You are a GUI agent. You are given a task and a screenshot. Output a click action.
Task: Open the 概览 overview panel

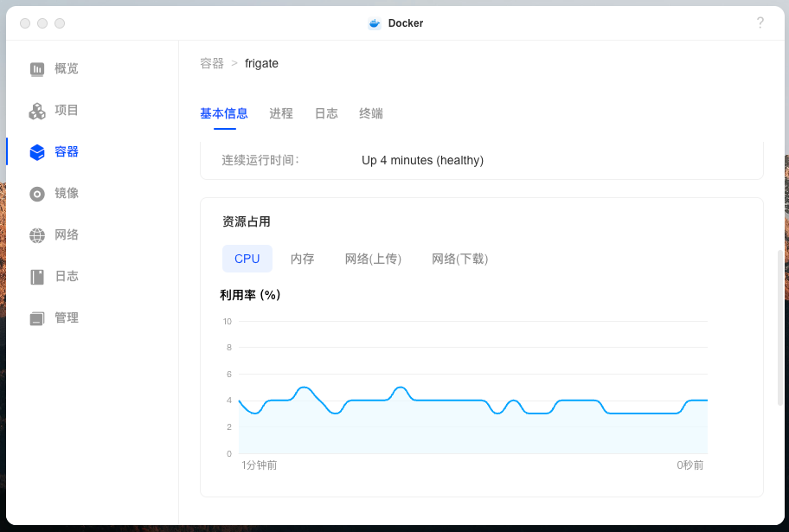pos(54,68)
